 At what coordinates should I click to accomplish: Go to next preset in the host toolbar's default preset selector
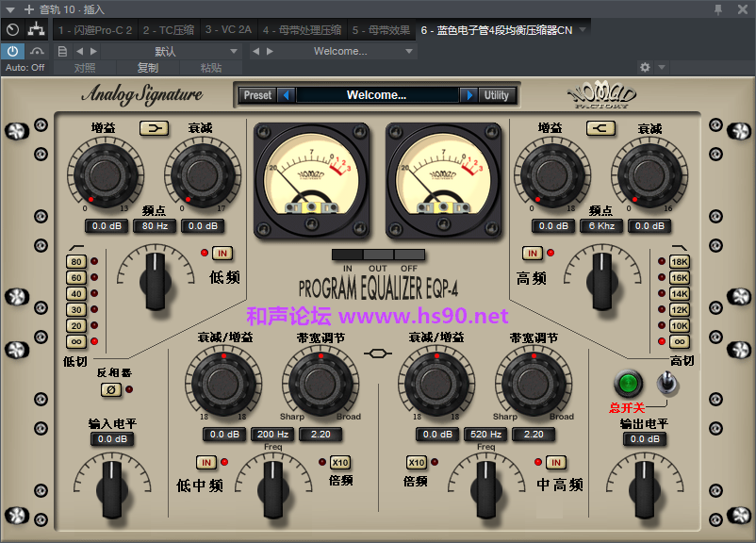point(93,51)
